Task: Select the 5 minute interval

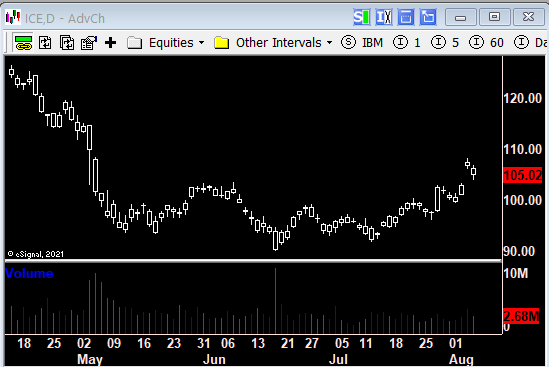Action: (445, 43)
